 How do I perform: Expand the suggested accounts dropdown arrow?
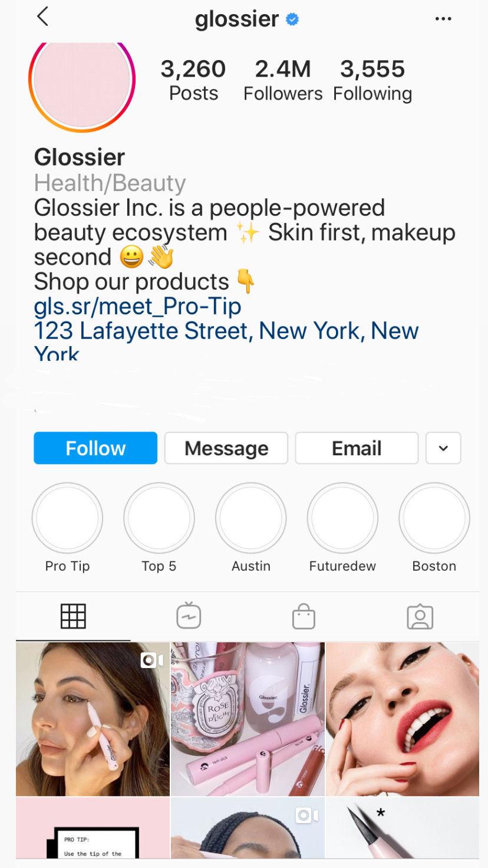[443, 448]
